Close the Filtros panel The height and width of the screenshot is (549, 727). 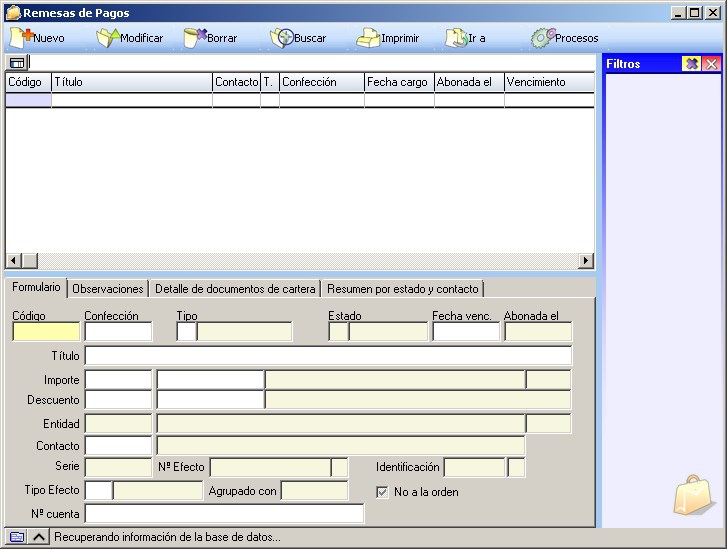pos(711,64)
